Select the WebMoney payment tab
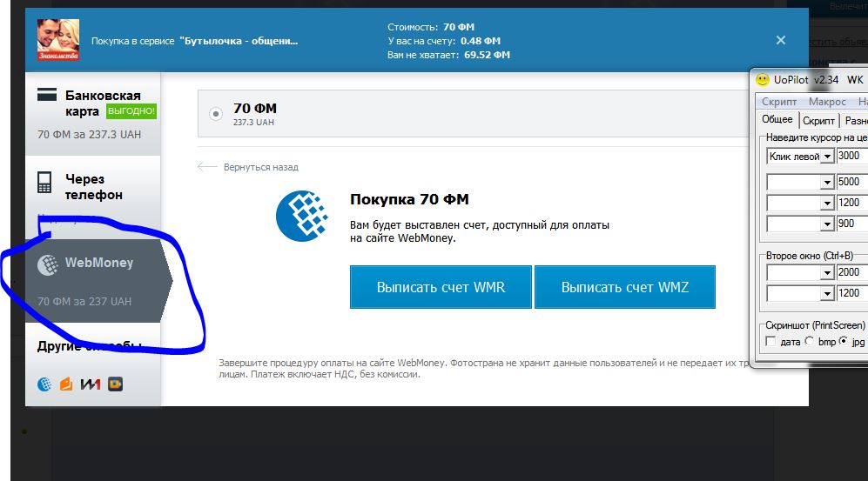Screen dimensions: 868x481 tap(98, 281)
